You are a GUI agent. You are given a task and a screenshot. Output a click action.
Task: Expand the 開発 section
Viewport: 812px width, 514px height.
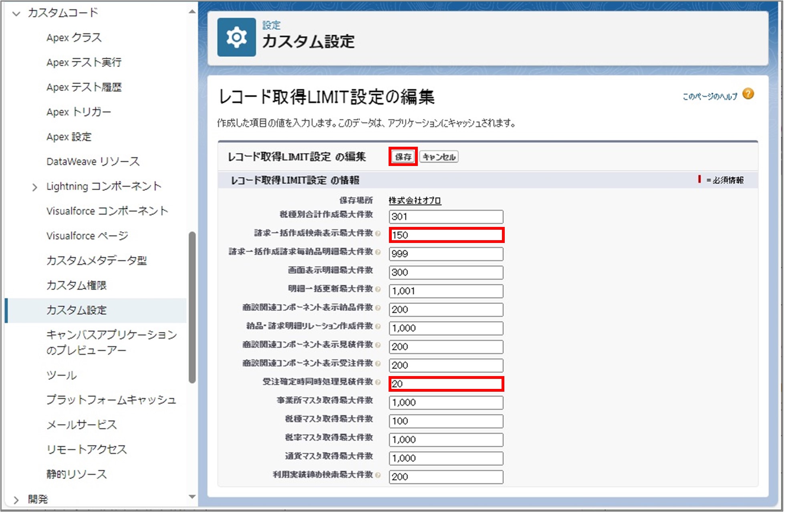16,500
